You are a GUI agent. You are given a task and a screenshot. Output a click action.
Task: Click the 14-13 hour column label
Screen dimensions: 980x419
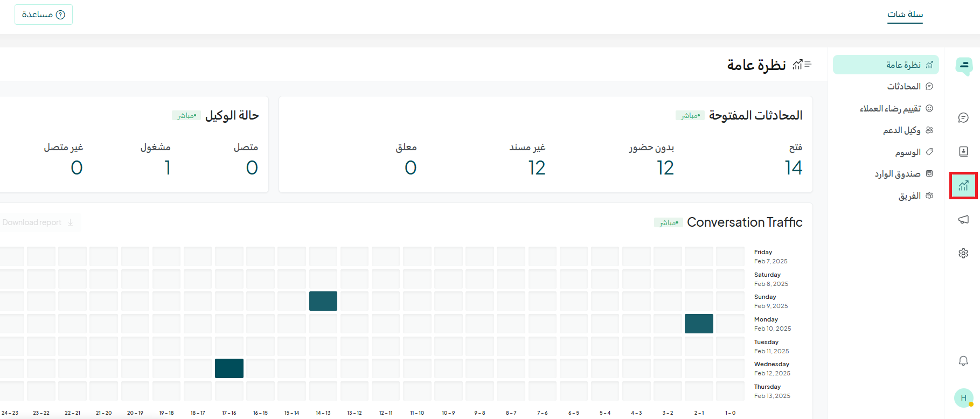(323, 413)
